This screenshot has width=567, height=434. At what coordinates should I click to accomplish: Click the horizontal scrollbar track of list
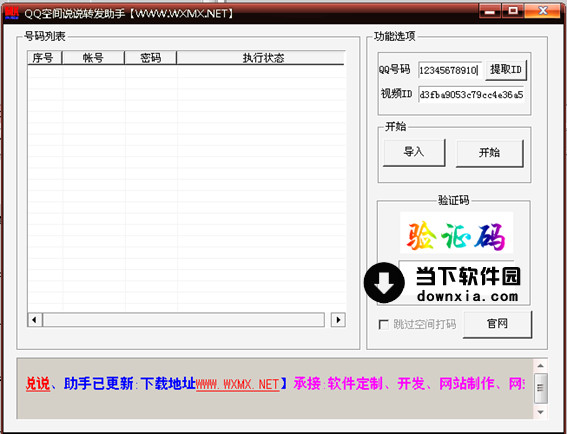184,320
